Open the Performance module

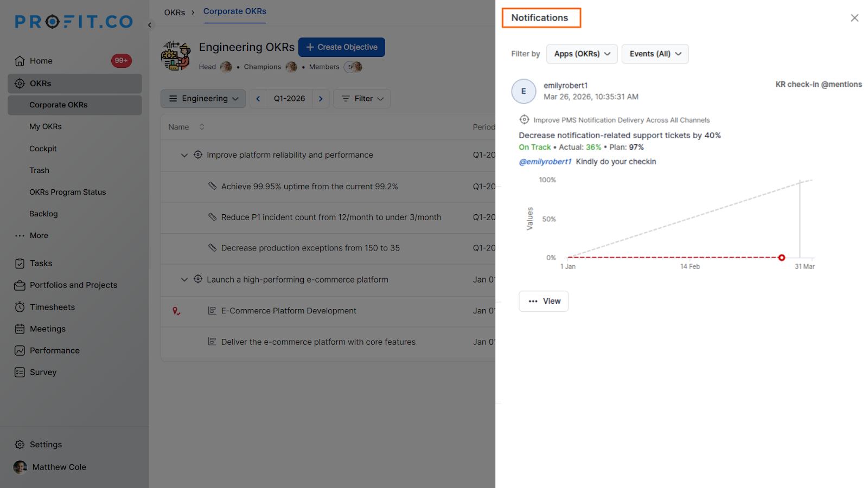tap(54, 350)
